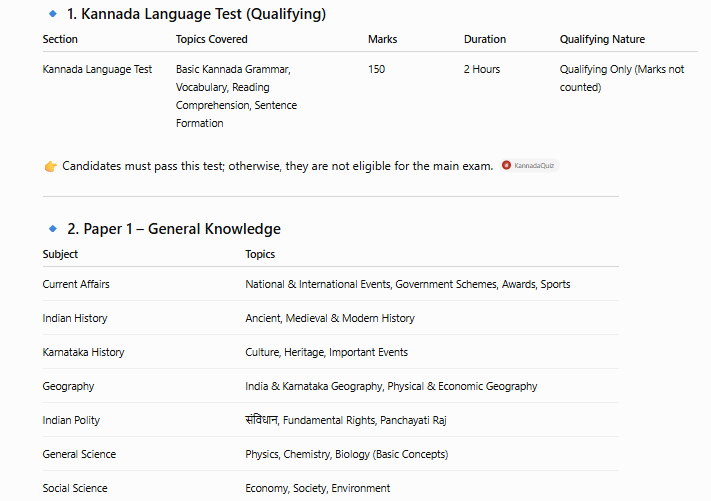The width and height of the screenshot is (711, 501).
Task: Select the heading '1. Kannada Language Test (Qualifying)'
Action: (196, 14)
